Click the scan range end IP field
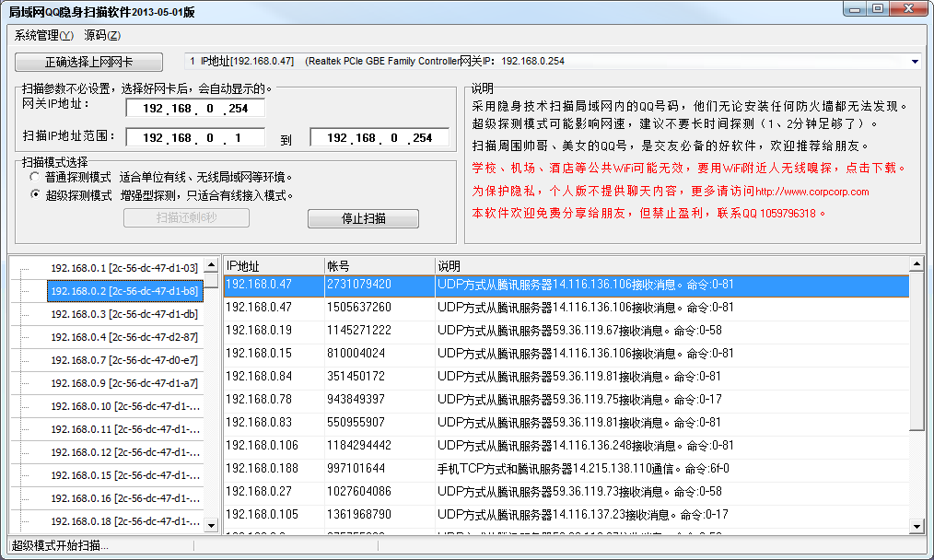 coord(379,137)
